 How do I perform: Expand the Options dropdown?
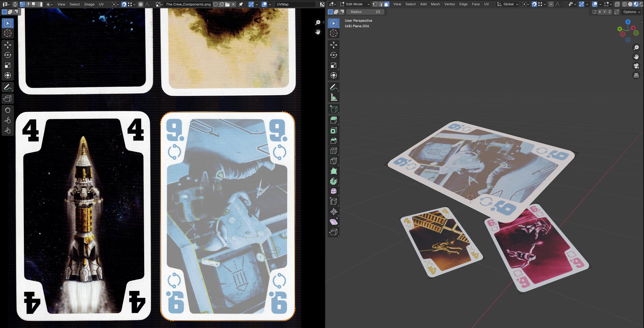coord(631,12)
